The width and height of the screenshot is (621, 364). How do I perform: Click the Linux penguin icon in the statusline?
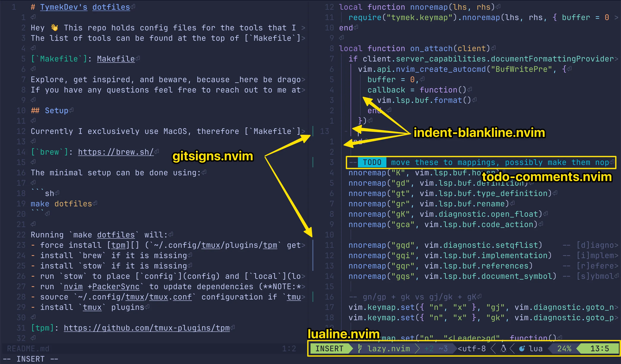503,348
